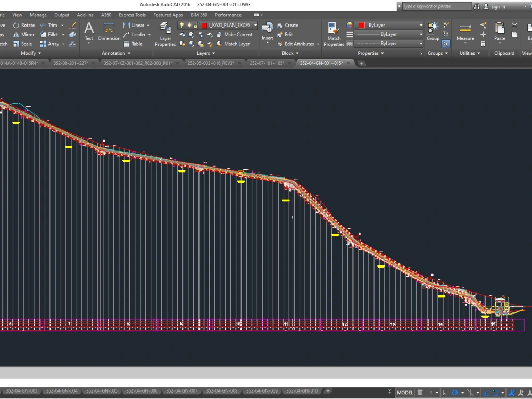Viewport: 532px width, 399px height.
Task: Click Sign In at top right
Action: tap(497, 6)
